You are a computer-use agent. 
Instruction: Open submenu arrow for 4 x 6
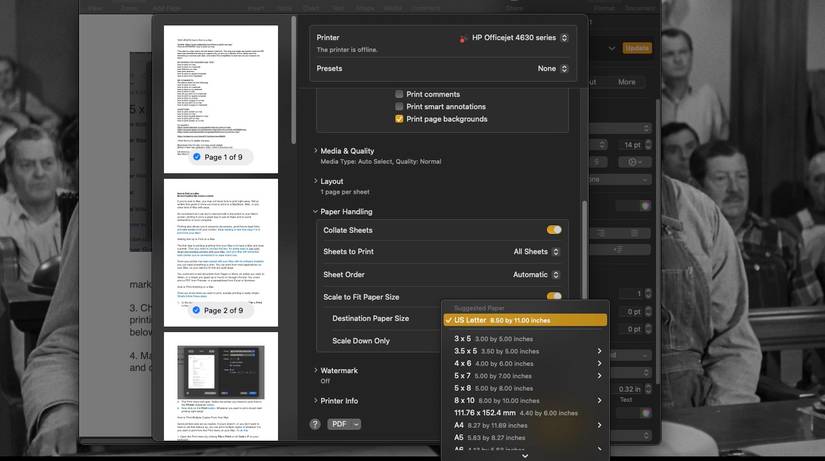tap(599, 364)
